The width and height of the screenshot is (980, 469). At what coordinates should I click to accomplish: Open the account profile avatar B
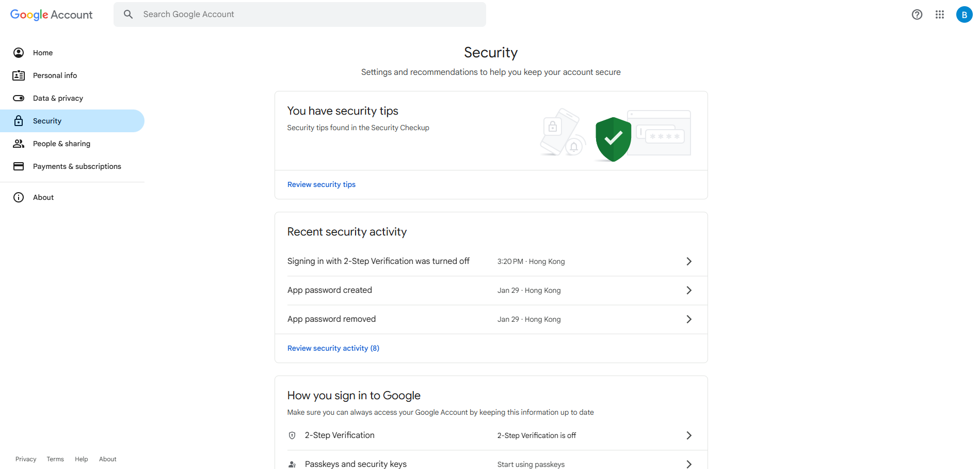[963, 14]
